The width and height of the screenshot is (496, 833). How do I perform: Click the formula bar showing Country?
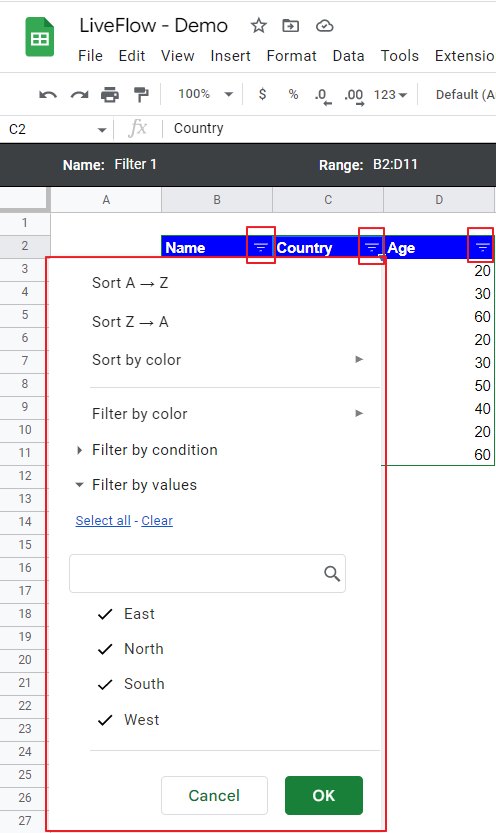coord(329,128)
